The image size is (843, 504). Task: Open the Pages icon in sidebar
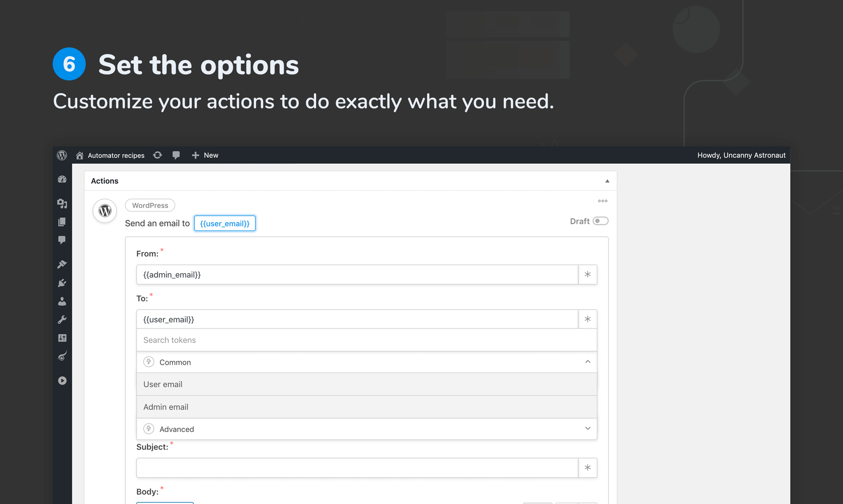(62, 222)
